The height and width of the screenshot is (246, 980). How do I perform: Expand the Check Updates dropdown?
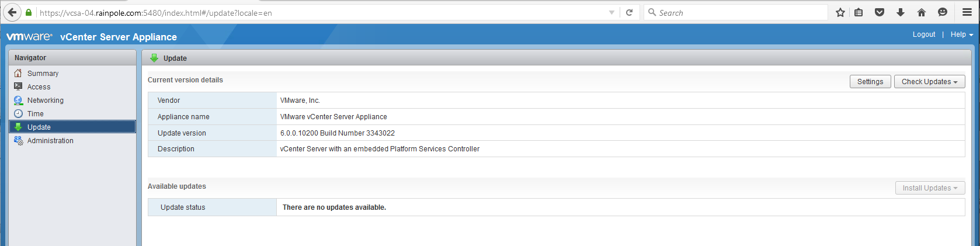pos(929,82)
